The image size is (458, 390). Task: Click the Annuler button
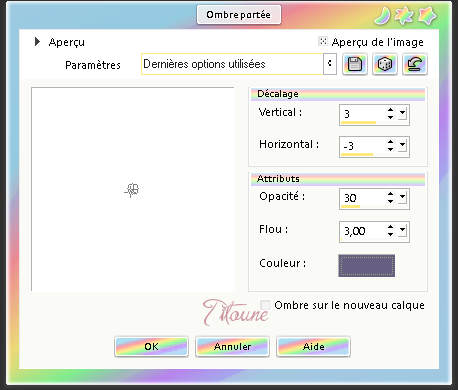tap(232, 346)
